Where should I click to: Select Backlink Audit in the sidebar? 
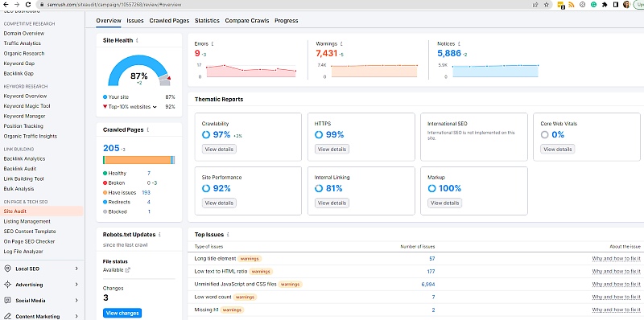(20, 169)
